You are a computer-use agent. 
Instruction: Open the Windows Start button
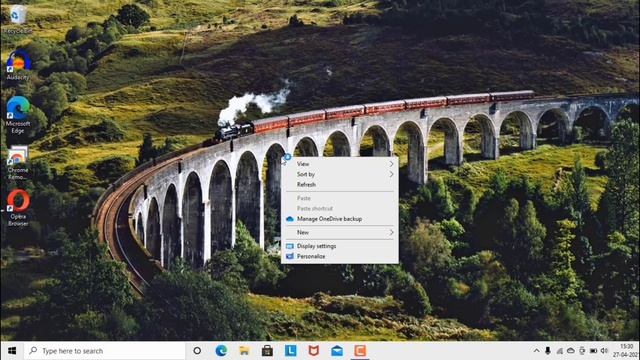coord(12,351)
